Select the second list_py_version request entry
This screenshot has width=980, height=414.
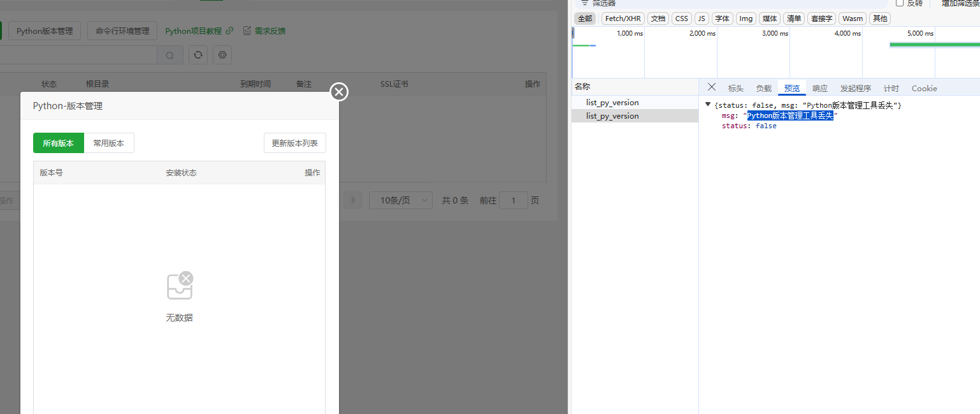coord(612,115)
